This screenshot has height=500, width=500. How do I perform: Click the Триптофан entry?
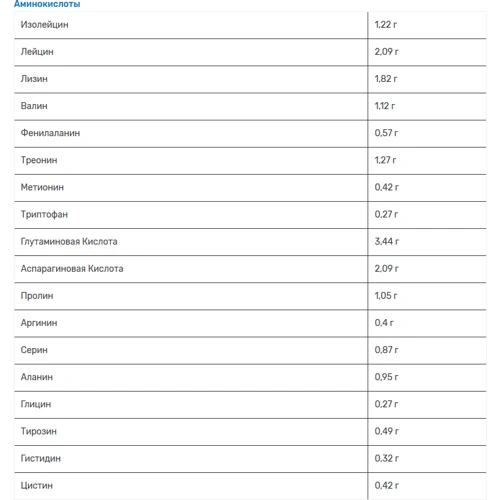click(x=44, y=214)
